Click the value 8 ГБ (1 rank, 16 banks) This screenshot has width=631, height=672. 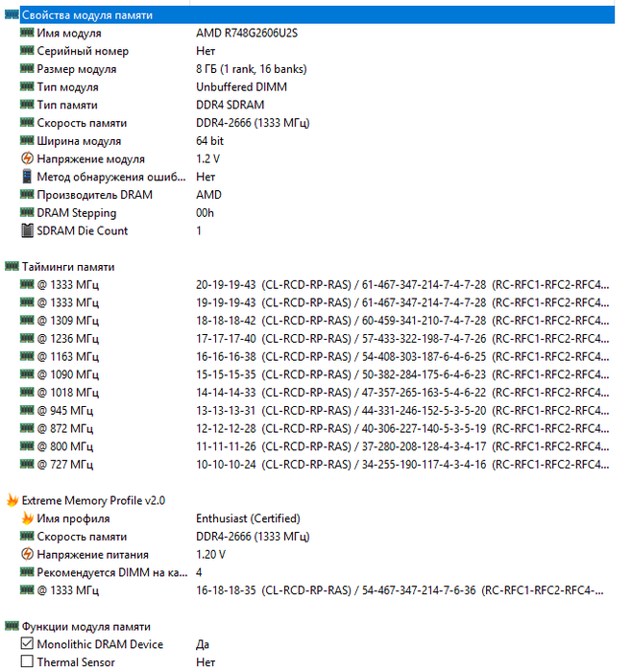pos(252,69)
